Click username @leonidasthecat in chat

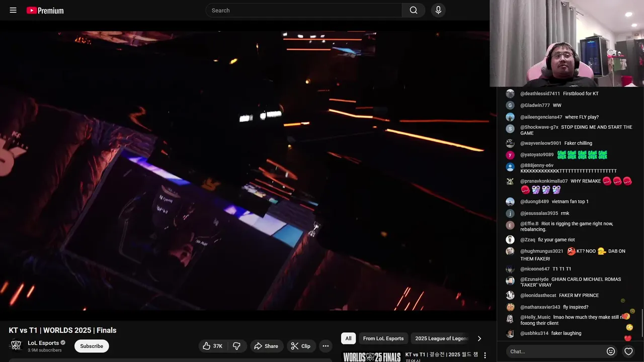[538, 295]
